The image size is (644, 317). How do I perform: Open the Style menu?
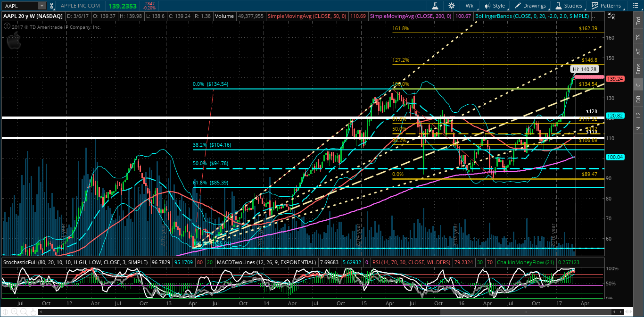click(495, 6)
